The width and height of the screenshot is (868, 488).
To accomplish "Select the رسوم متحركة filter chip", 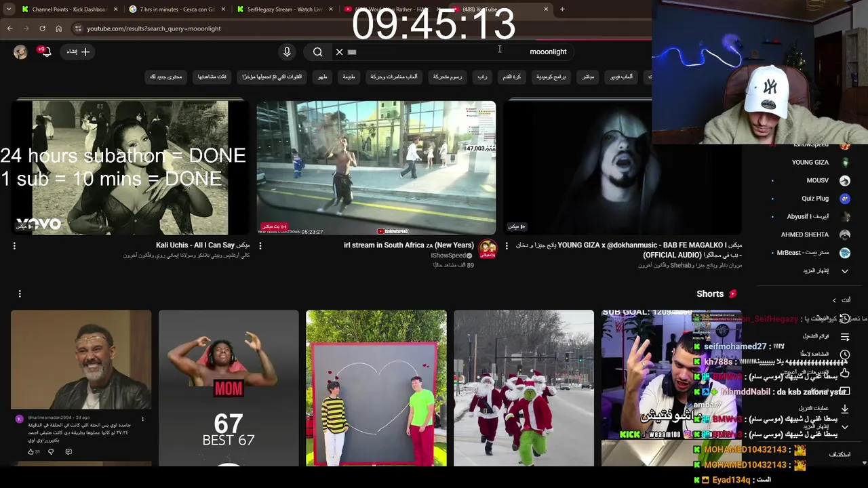I will pos(448,77).
